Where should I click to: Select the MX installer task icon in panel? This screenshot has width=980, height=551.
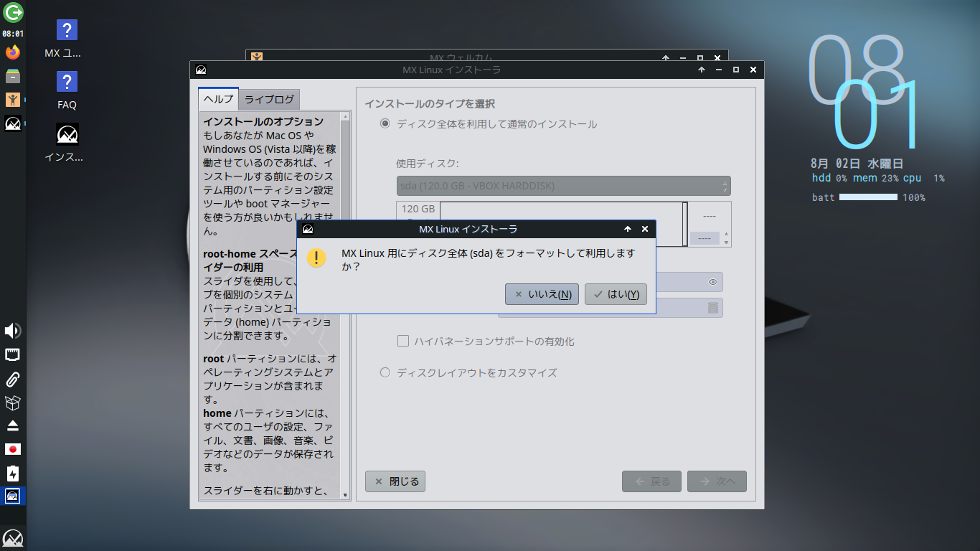pos(13,123)
